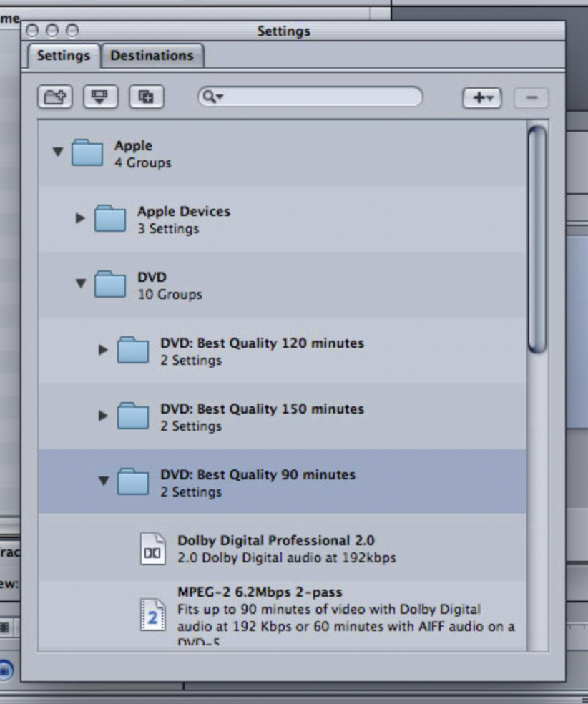588x704 pixels.
Task: Select the DVD folder icon
Action: 110,284
